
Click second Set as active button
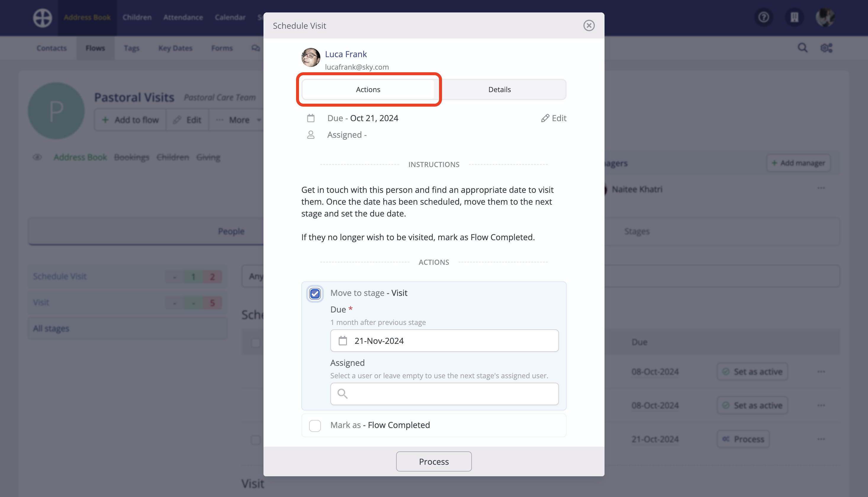point(752,405)
